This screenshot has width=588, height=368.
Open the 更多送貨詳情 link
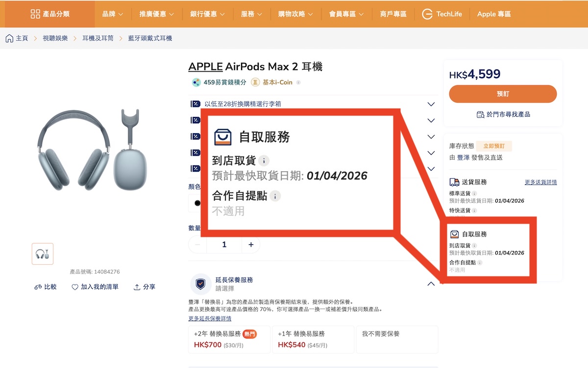540,182
